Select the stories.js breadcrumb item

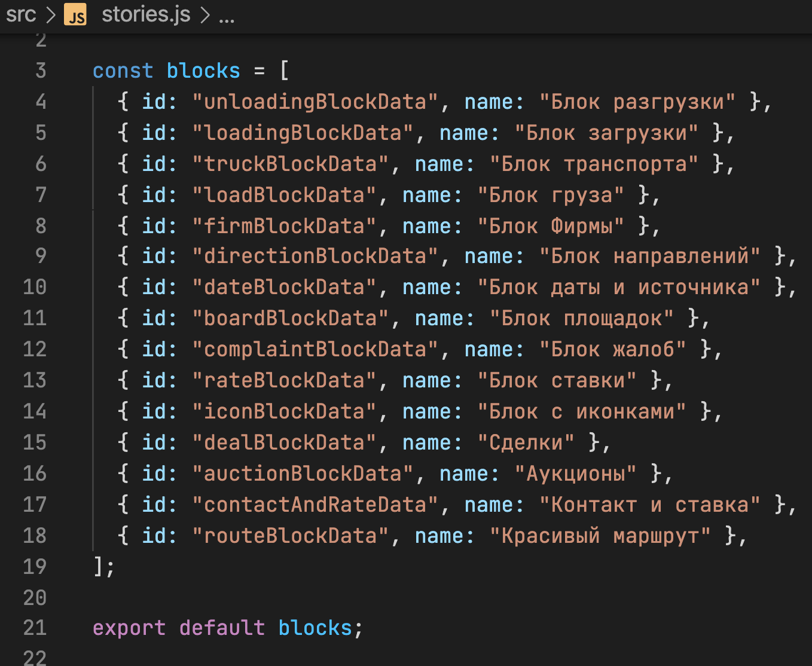[x=146, y=14]
